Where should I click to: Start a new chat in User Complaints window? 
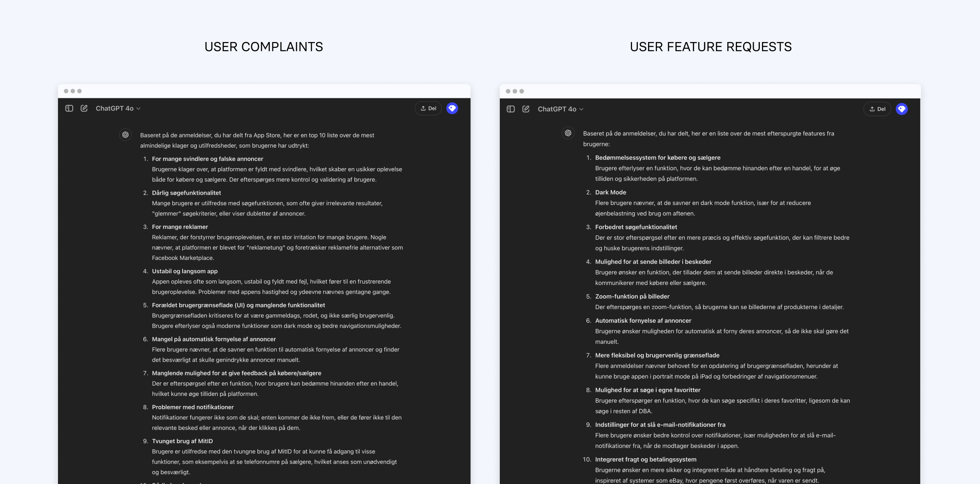click(x=84, y=108)
